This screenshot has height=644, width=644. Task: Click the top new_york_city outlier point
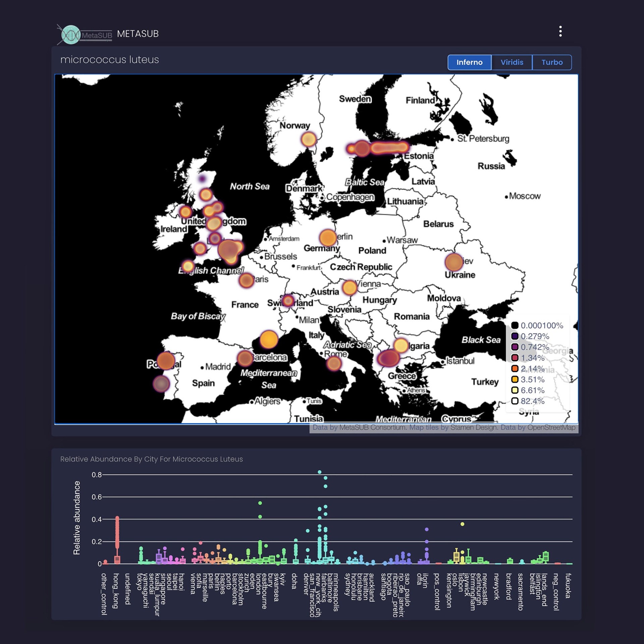coord(320,472)
